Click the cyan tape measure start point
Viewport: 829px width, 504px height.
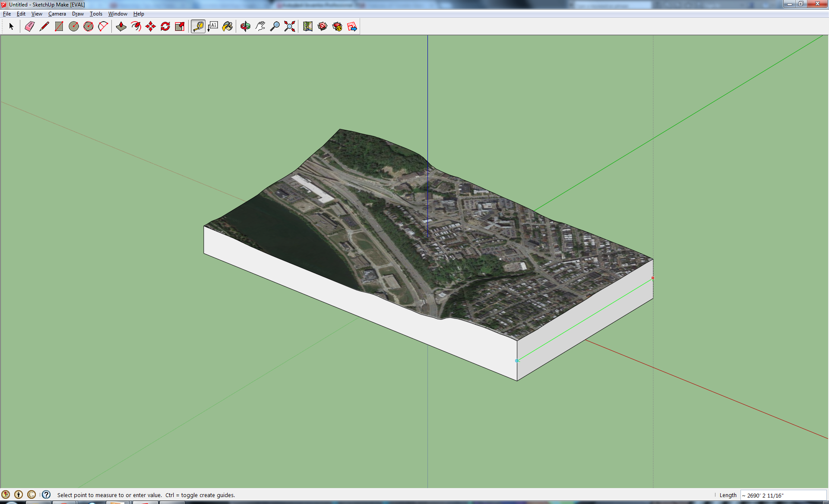coord(517,361)
